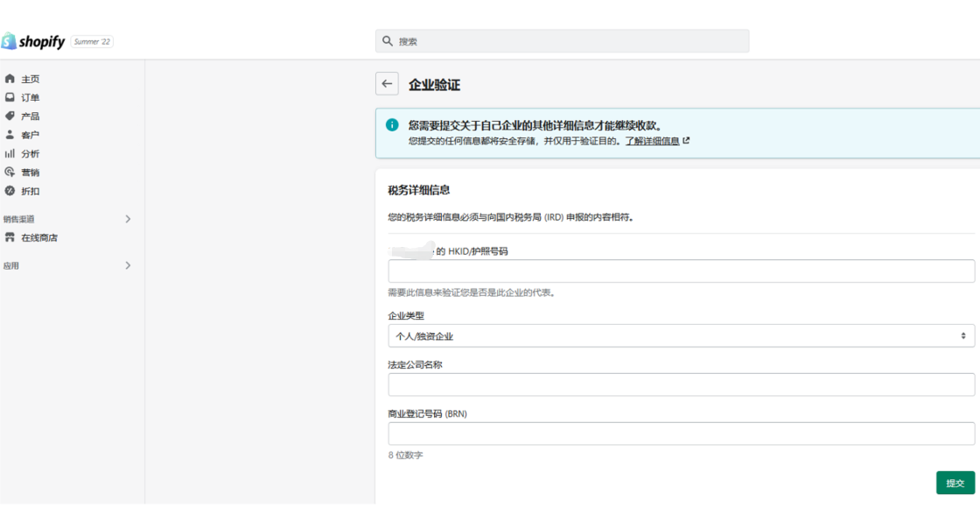The height and width of the screenshot is (508, 980).
Task: Focus the HKID/护照号码 input field
Action: coord(681,272)
